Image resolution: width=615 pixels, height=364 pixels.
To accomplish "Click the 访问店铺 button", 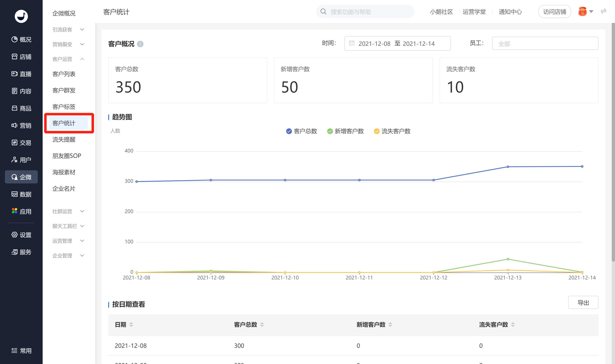I will click(554, 11).
